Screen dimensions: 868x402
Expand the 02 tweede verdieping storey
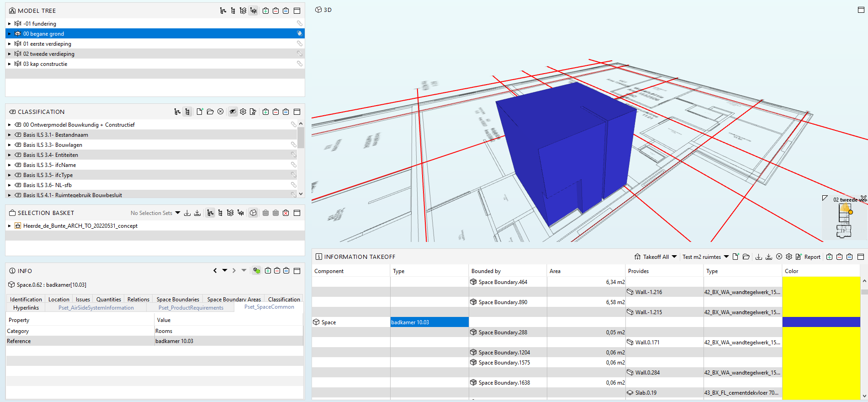tap(9, 54)
